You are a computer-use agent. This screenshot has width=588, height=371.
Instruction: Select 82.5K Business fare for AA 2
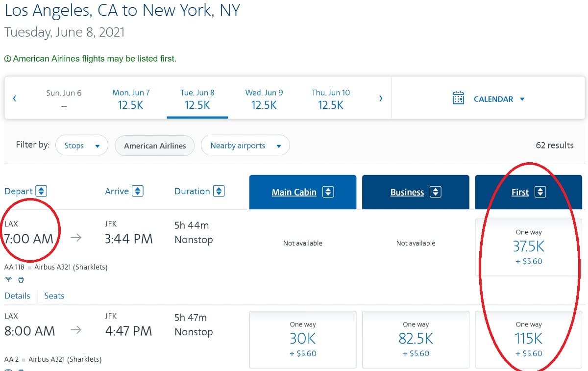tap(416, 339)
